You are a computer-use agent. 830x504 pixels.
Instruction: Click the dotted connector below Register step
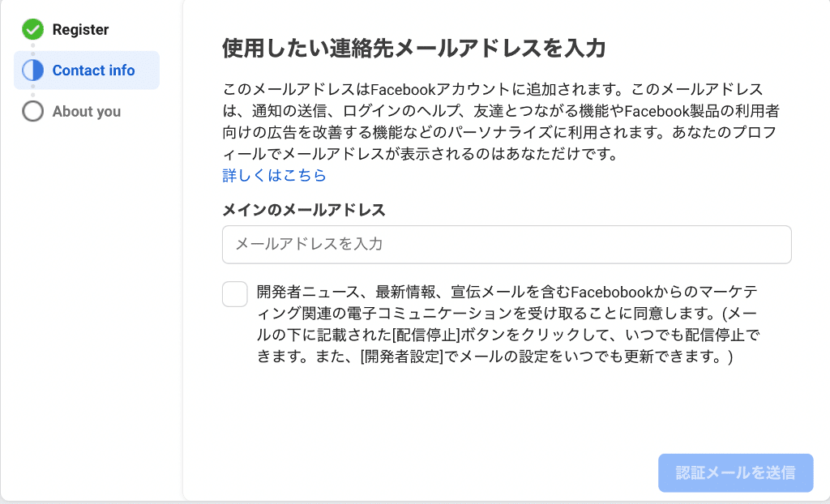click(x=33, y=49)
